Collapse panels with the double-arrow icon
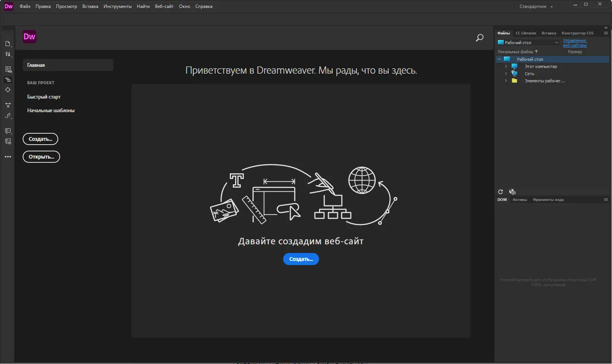The height and width of the screenshot is (364, 612). pyautogui.click(x=606, y=28)
